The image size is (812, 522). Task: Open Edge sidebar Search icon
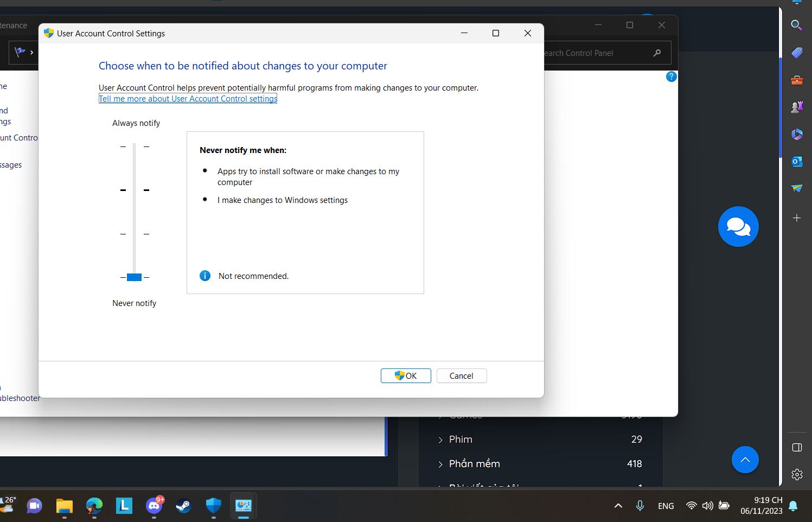(x=796, y=25)
